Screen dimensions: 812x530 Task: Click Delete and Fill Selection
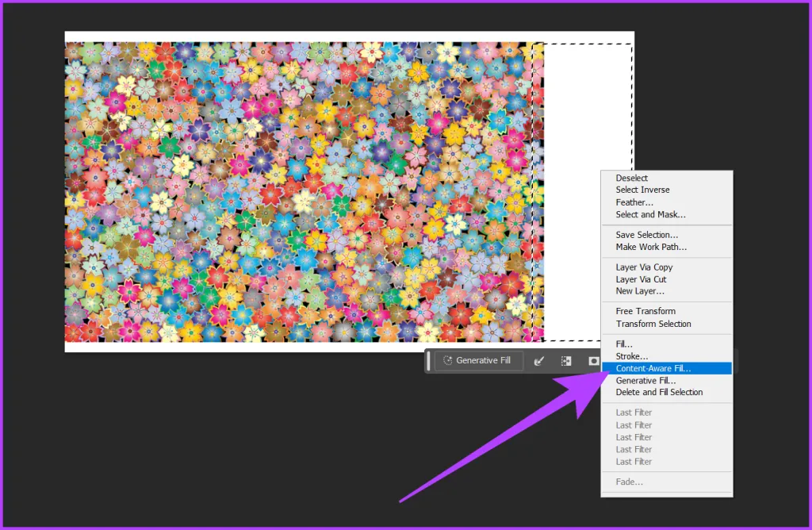tap(659, 392)
